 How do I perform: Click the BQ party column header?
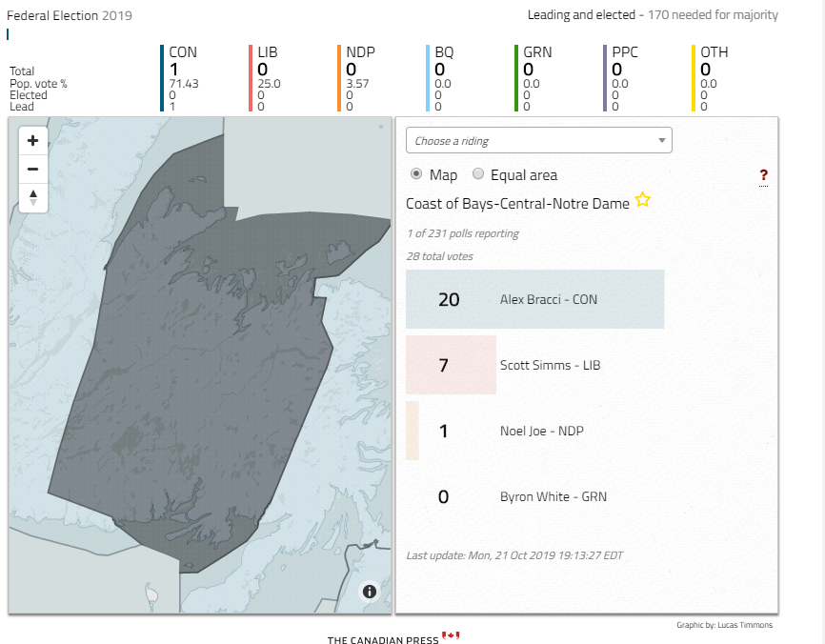click(x=444, y=52)
